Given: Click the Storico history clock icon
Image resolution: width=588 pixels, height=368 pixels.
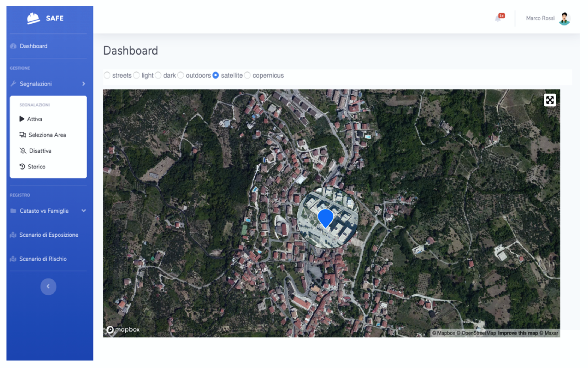Looking at the screenshot, I should coord(22,167).
